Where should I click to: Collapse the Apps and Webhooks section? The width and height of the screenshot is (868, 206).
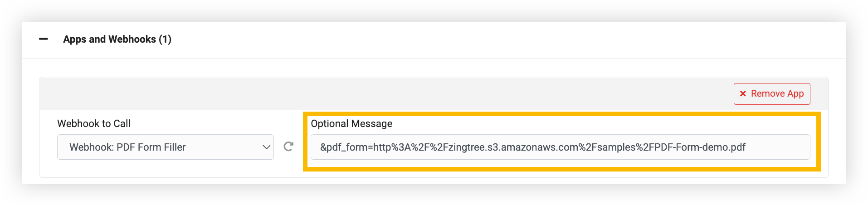pyautogui.click(x=44, y=39)
